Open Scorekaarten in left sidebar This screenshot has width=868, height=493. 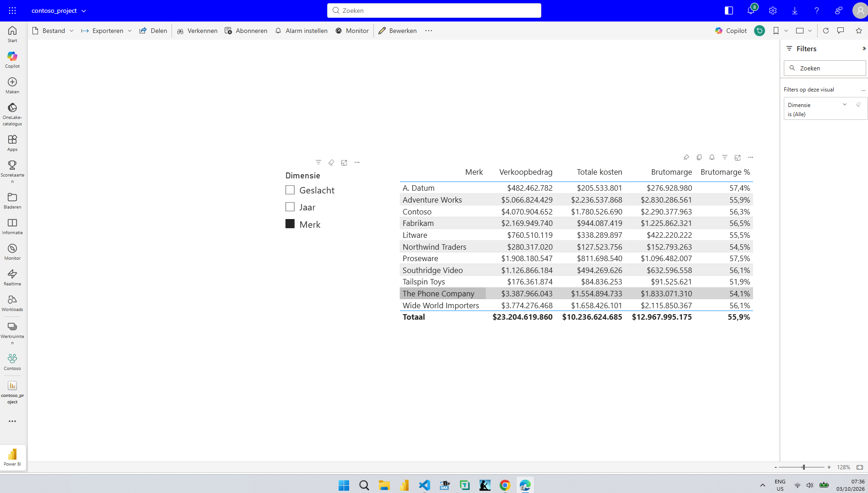[x=12, y=171]
